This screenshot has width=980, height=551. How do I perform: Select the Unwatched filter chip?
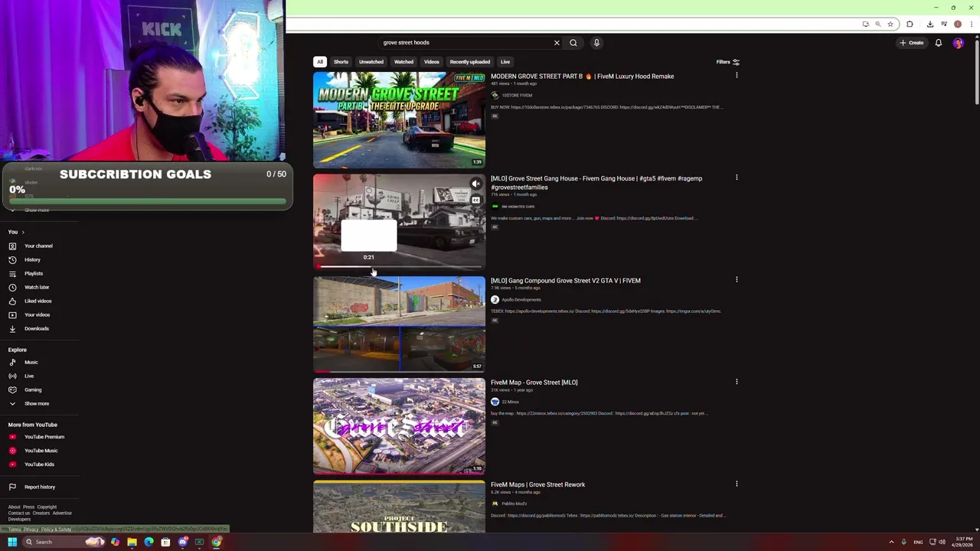click(371, 62)
